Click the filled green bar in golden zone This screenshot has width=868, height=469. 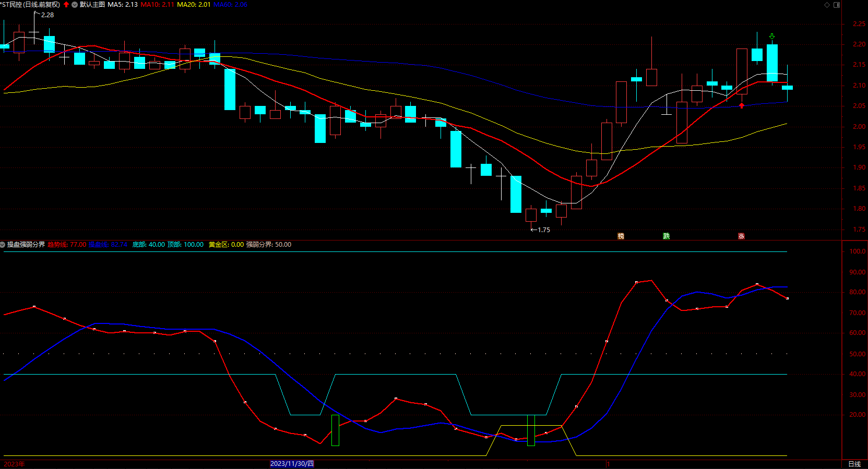click(x=531, y=430)
